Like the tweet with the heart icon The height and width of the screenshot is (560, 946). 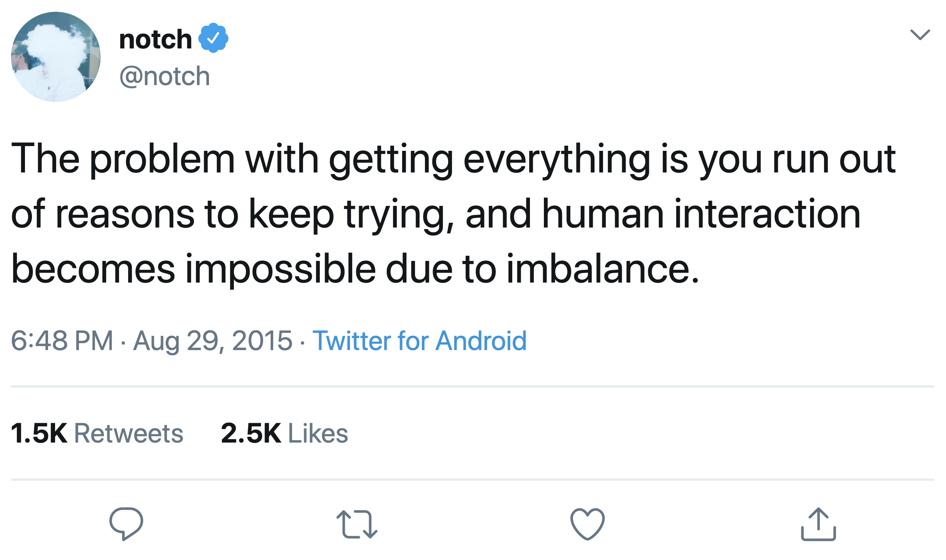click(x=587, y=524)
